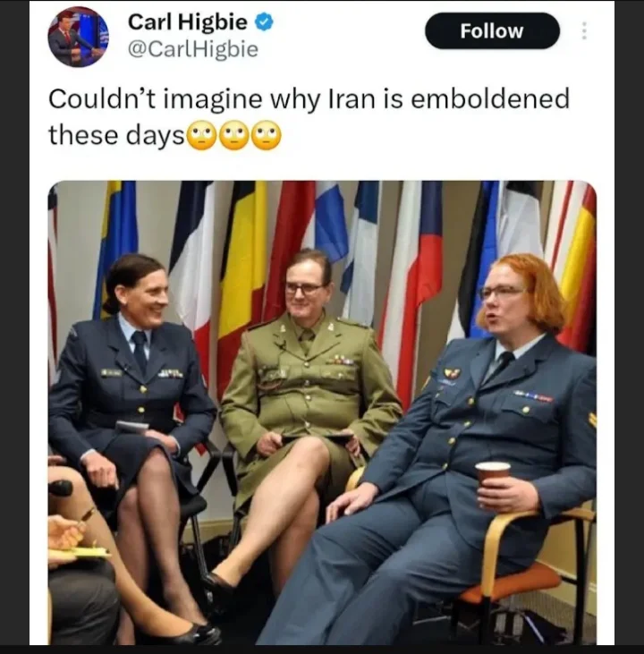Open the Carl Higbie display name link

tap(187, 21)
